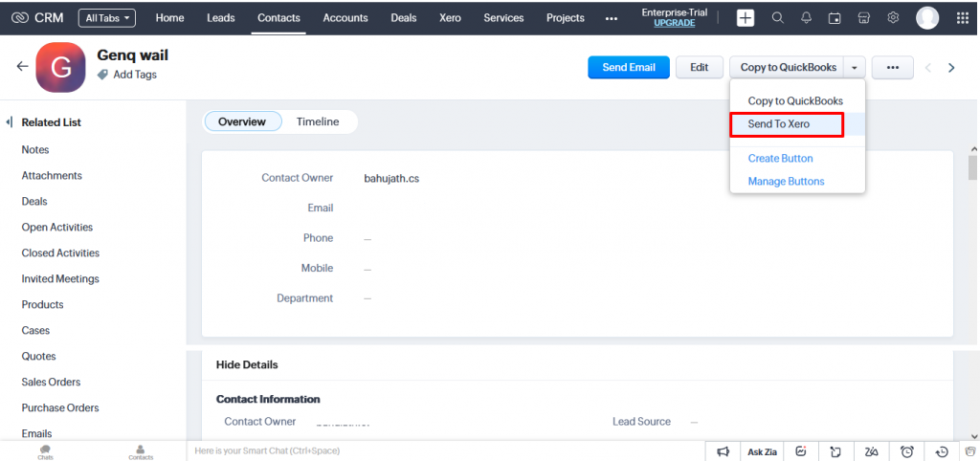Switch to the Overview view
The image size is (980, 461).
coord(242,121)
